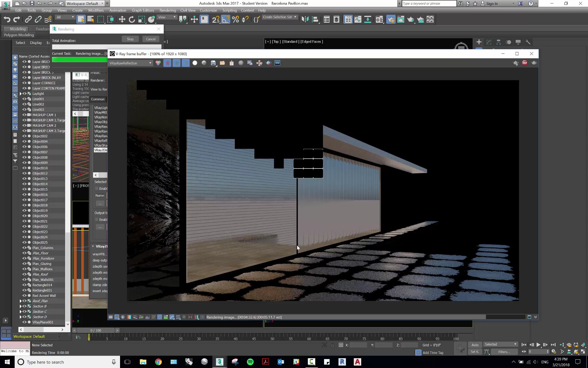Open the Workspace: Default dropdown

click(x=85, y=3)
